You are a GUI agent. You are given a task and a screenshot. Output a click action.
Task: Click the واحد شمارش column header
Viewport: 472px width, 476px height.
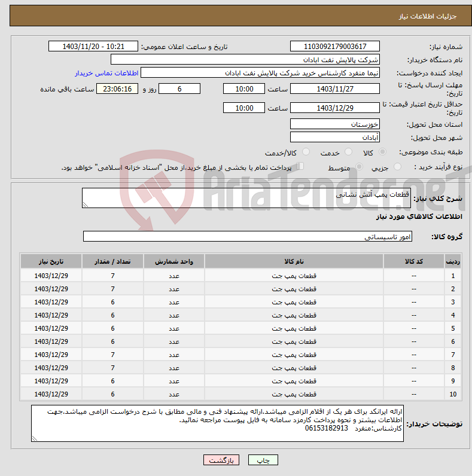pyautogui.click(x=174, y=261)
